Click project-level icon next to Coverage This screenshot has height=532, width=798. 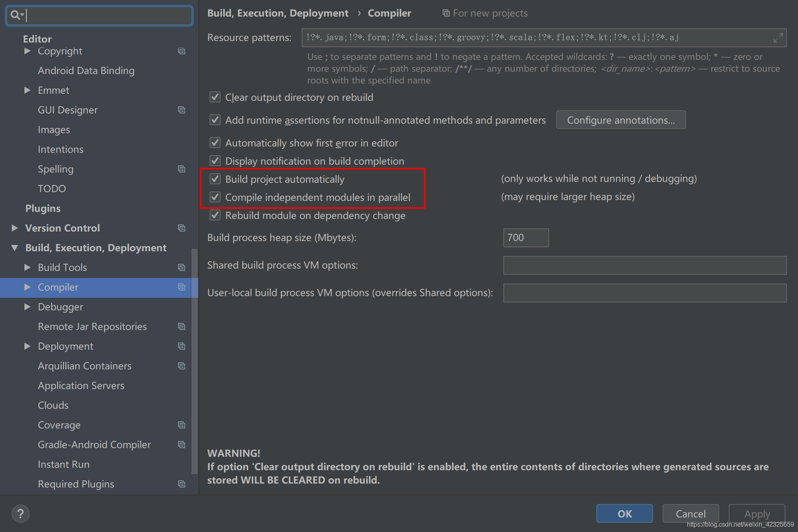click(x=182, y=425)
